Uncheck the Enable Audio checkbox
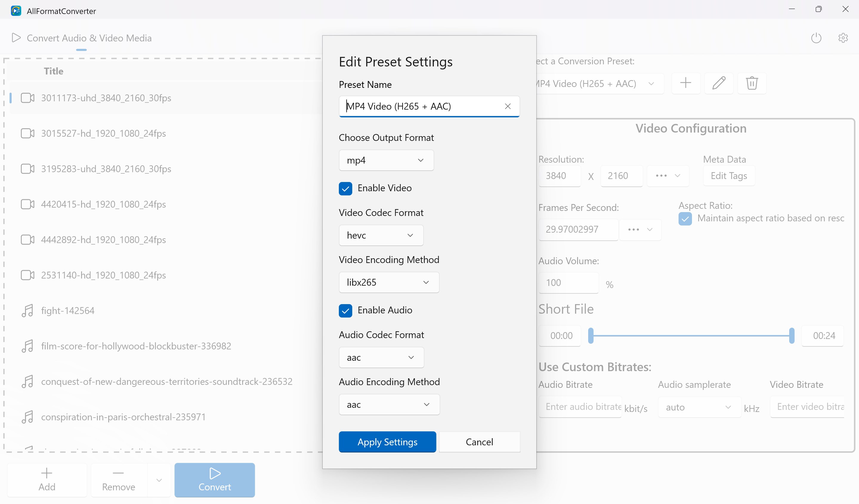The image size is (859, 504). [x=345, y=311]
